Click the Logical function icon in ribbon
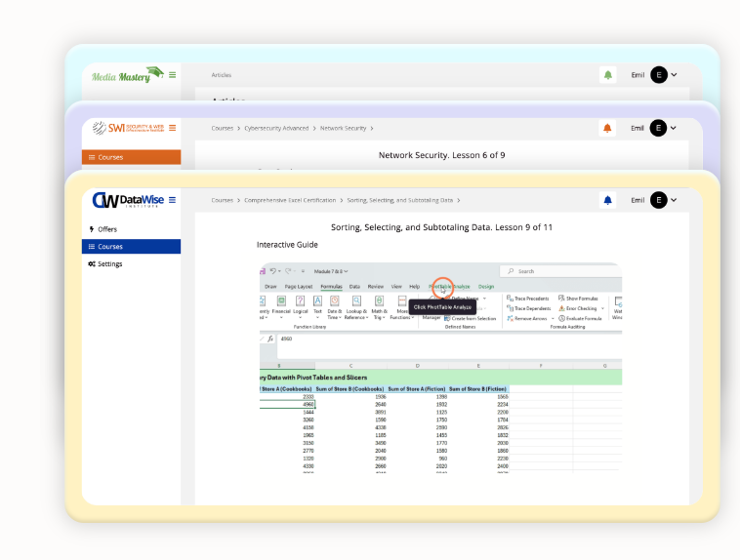Screen dimensions: 740x560 301,305
